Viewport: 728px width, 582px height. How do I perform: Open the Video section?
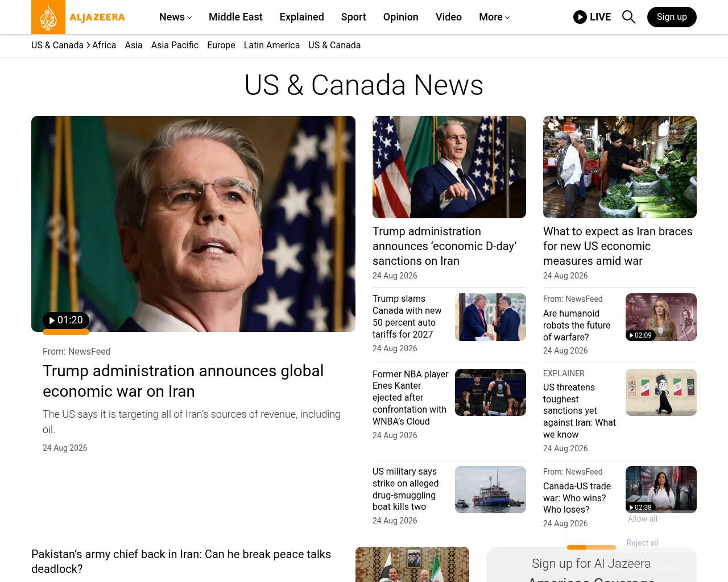click(449, 17)
